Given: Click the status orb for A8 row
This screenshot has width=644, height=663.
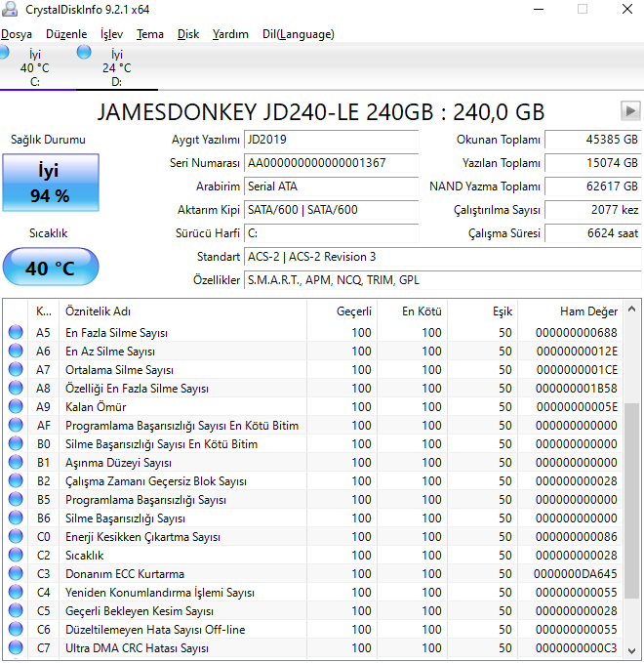Looking at the screenshot, I should click(16, 389).
